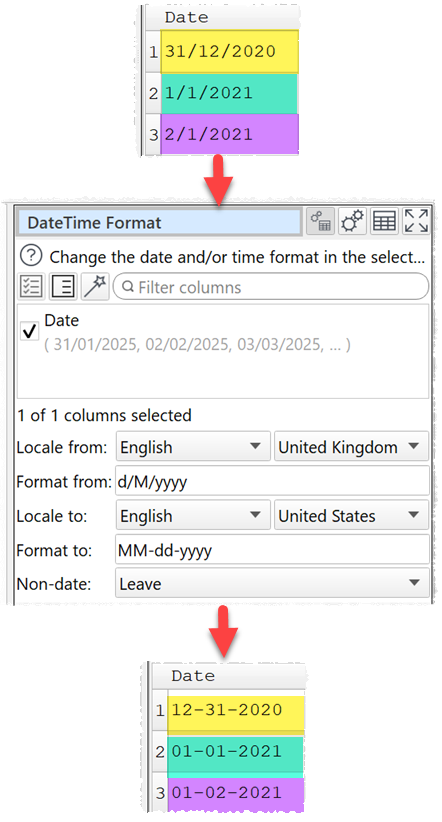The width and height of the screenshot is (442, 822).
Task: Click the help question mark icon
Action: pyautogui.click(x=31, y=256)
